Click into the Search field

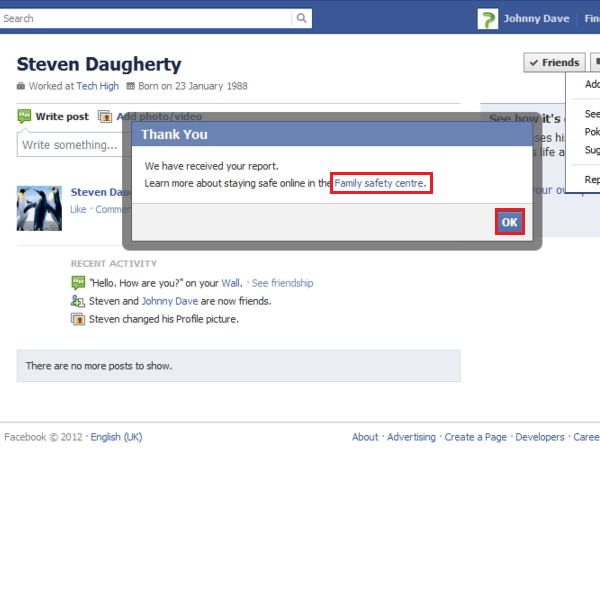coord(145,18)
